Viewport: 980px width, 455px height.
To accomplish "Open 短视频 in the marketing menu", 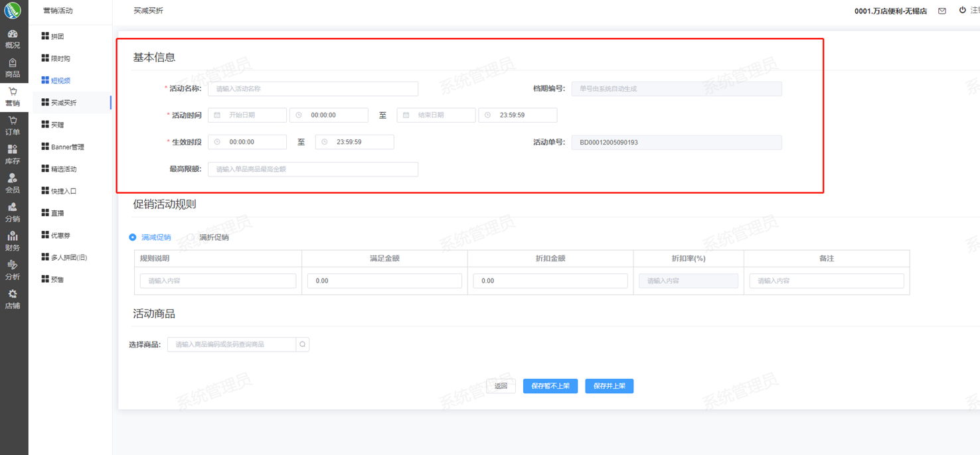I will tap(60, 81).
